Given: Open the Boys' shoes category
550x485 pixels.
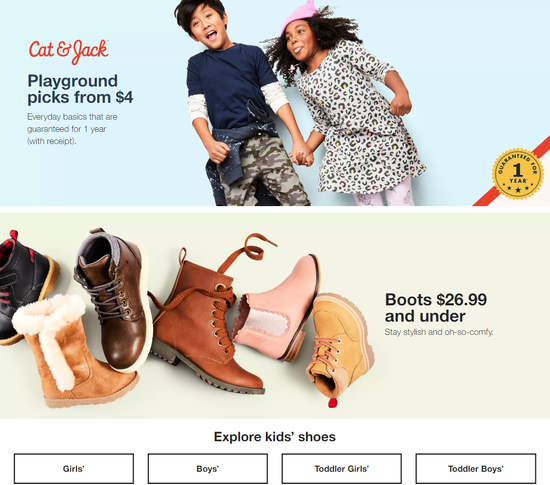Looking at the screenshot, I should [x=208, y=469].
